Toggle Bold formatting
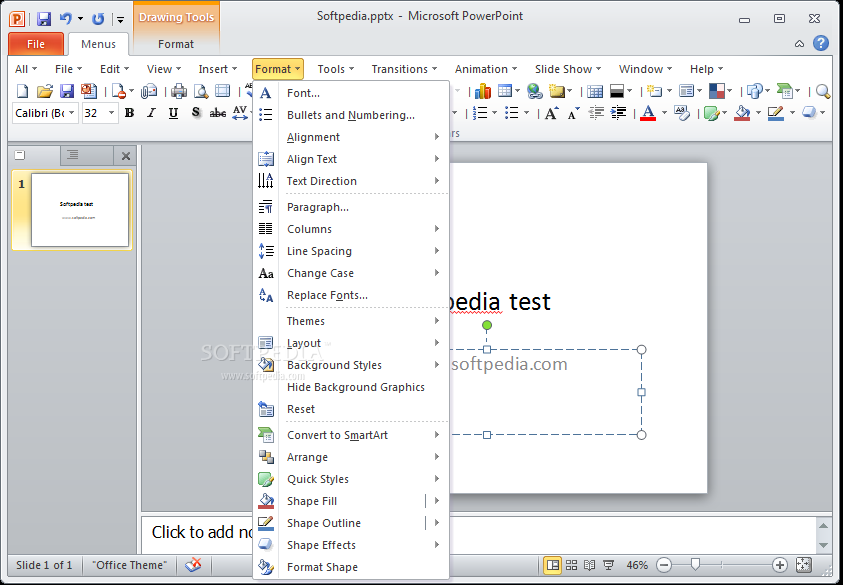 point(129,113)
